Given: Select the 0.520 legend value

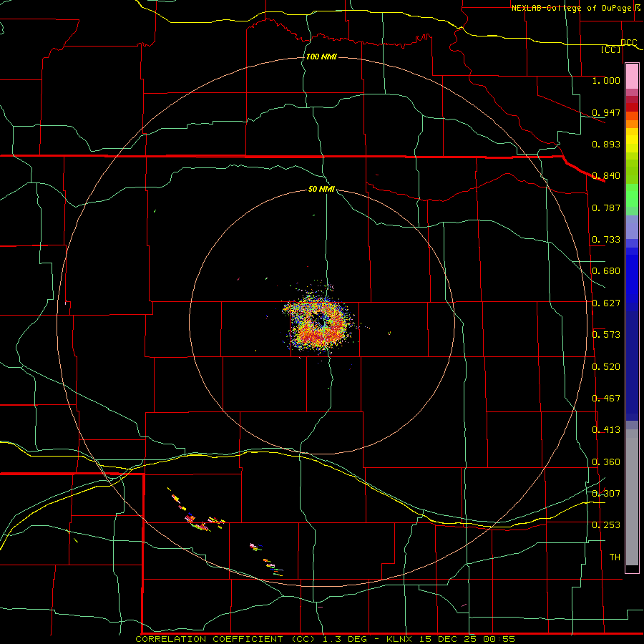Looking at the screenshot, I should tap(606, 367).
